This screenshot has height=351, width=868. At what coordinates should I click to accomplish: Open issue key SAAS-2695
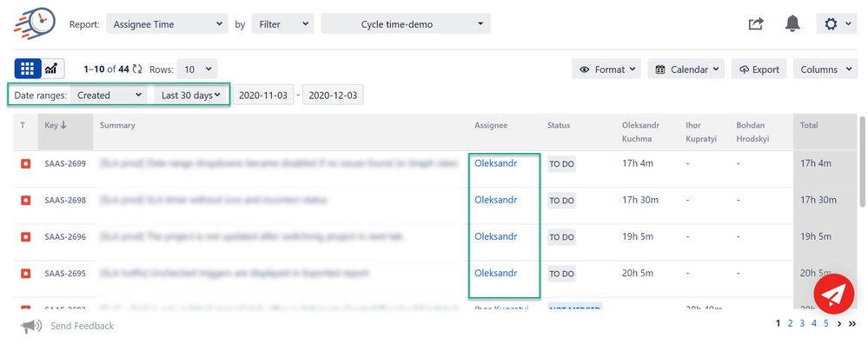tap(65, 274)
